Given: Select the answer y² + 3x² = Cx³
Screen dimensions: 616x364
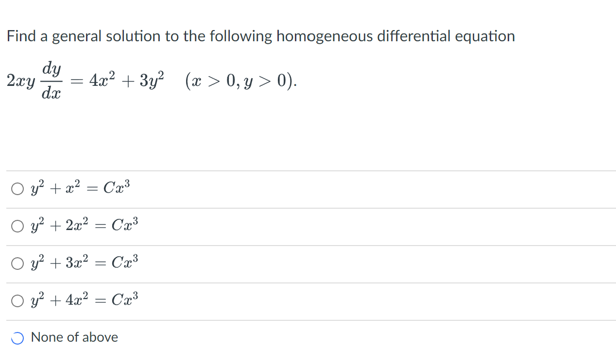Looking at the screenshot, I should point(17,263).
